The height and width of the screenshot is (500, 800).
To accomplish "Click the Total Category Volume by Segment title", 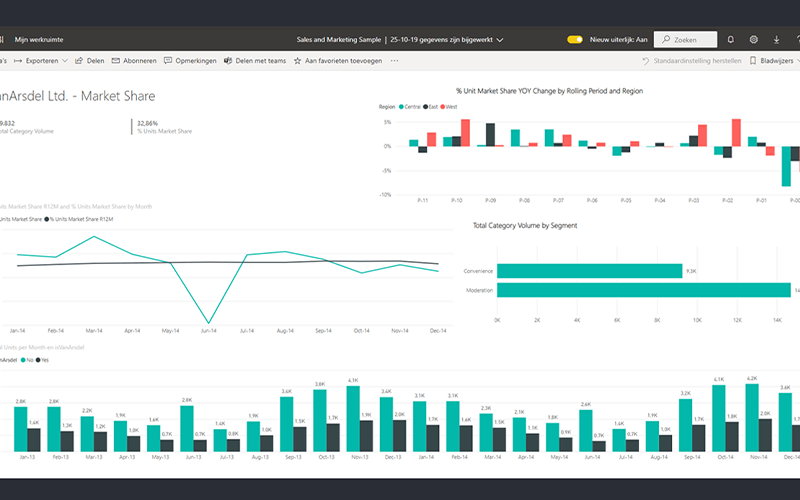I will tap(524, 225).
